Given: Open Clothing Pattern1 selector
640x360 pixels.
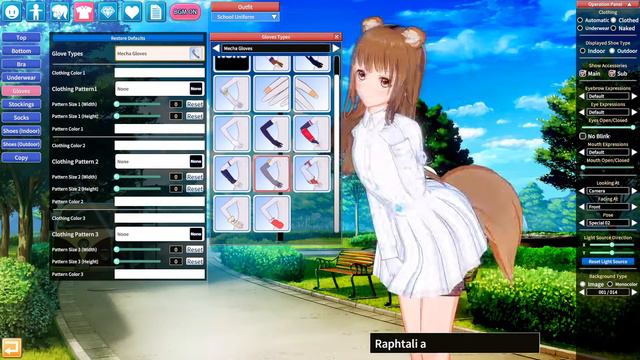Looking at the screenshot, I should [x=160, y=89].
